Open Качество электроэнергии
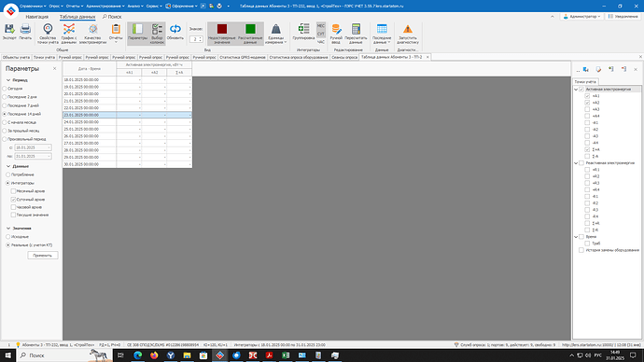644x362 pixels. 92,34
